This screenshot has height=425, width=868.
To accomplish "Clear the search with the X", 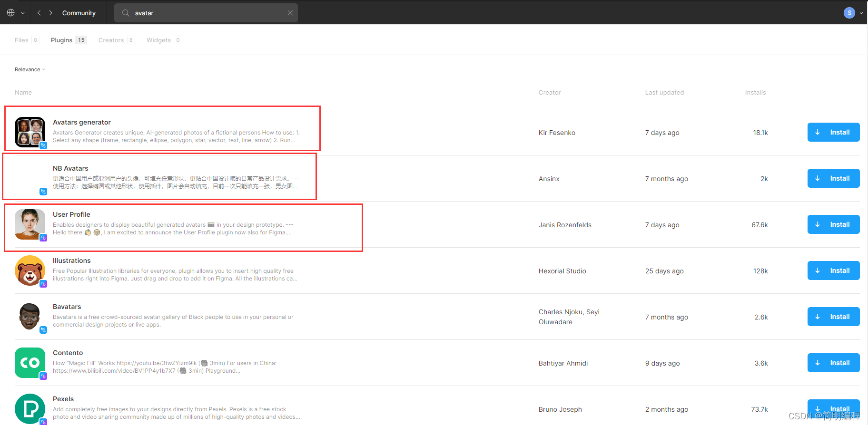I will (x=290, y=13).
